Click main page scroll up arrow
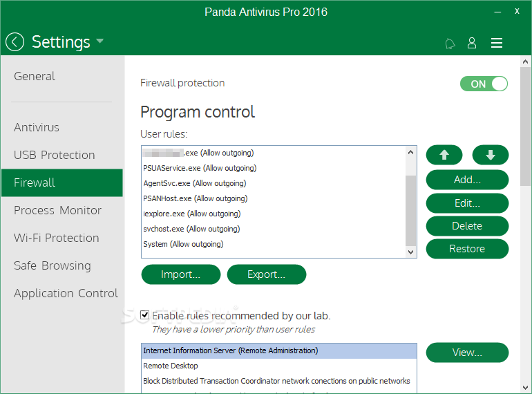The width and height of the screenshot is (532, 394). (x=525, y=62)
